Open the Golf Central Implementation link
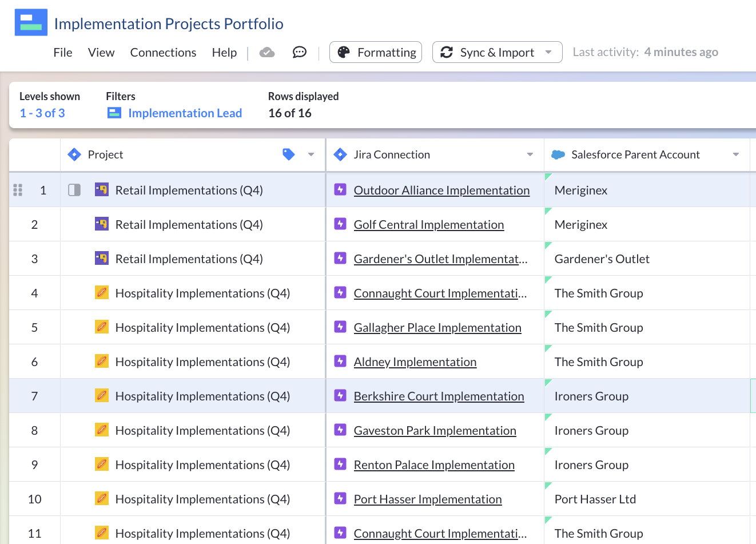 (429, 224)
